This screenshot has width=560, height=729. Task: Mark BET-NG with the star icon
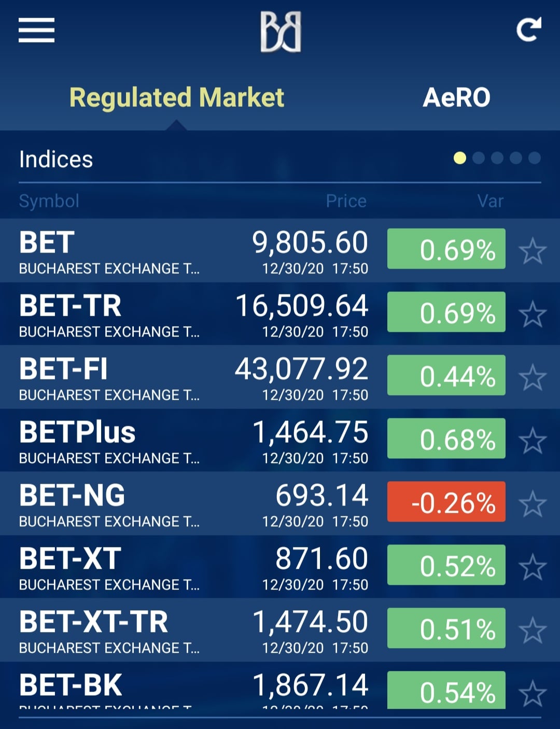tap(533, 504)
